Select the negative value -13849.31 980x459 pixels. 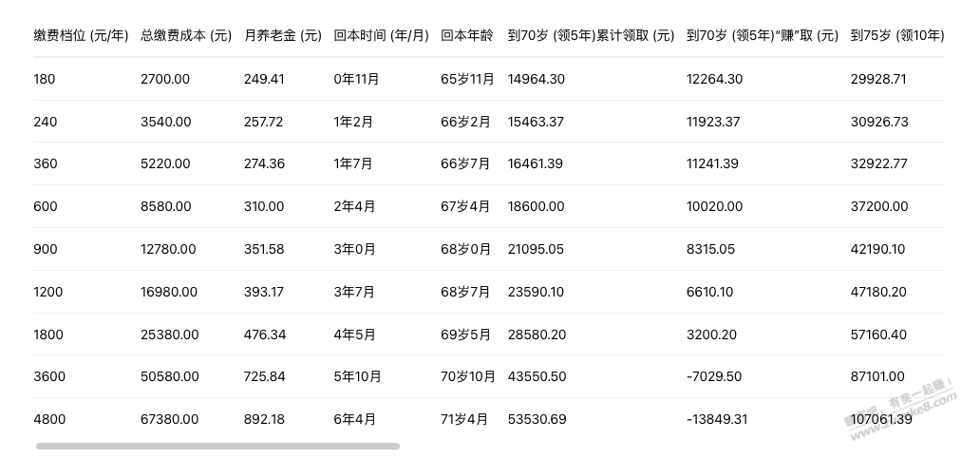717,419
